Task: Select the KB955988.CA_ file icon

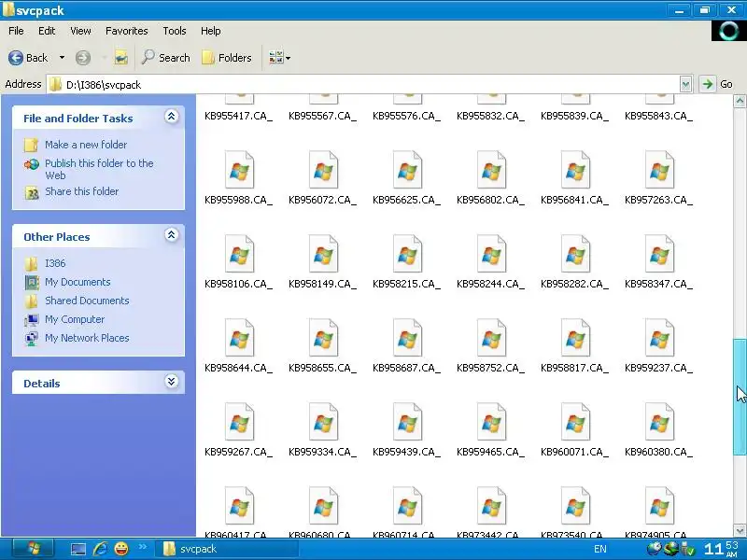Action: pos(239,170)
